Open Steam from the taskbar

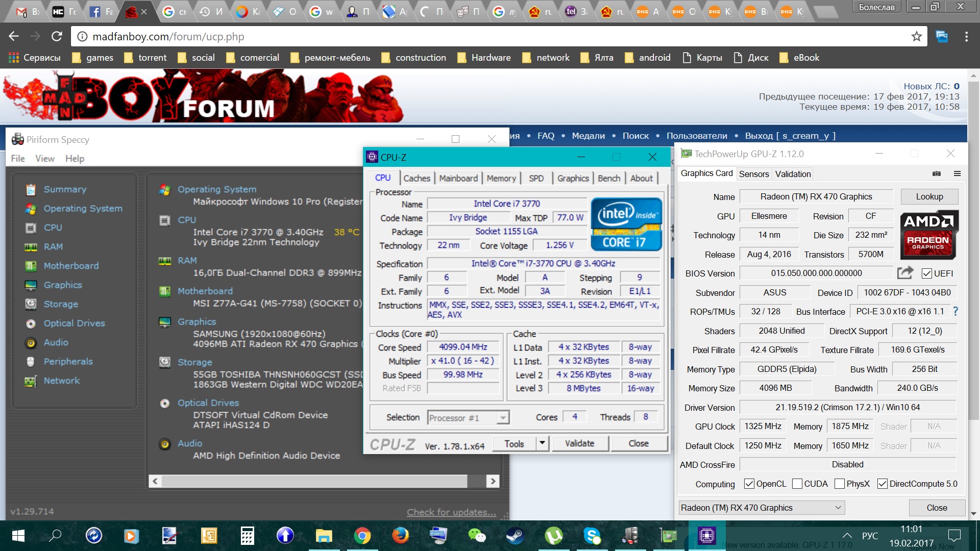coord(514,535)
